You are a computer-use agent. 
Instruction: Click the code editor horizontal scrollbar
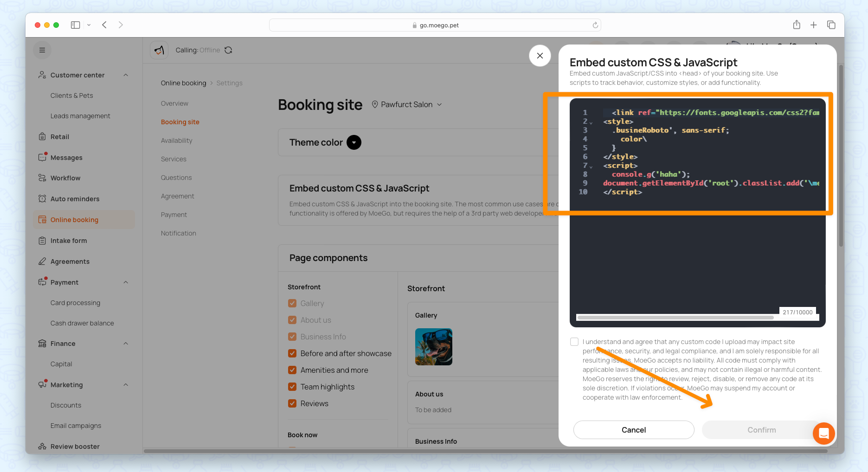click(675, 318)
